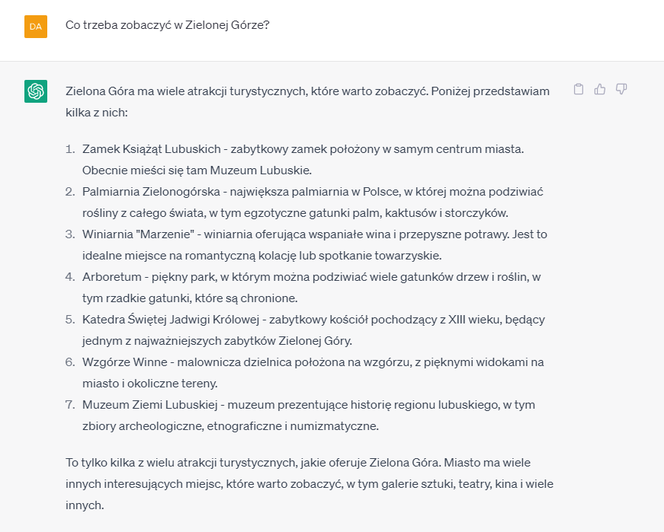Click the line starting "innych interesujących miejsc"

pyautogui.click(x=309, y=484)
